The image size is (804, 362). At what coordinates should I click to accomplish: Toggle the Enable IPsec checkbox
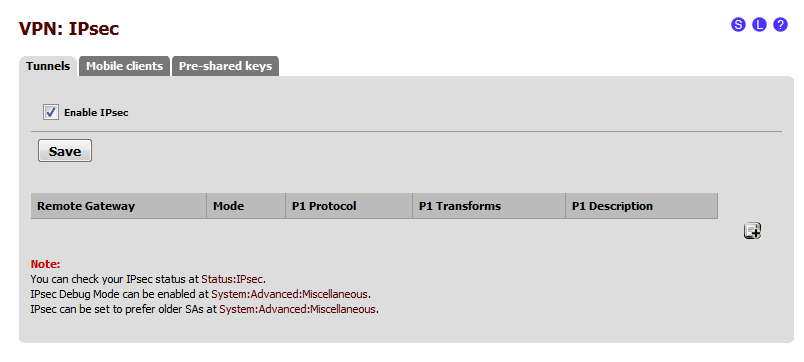tap(50, 112)
